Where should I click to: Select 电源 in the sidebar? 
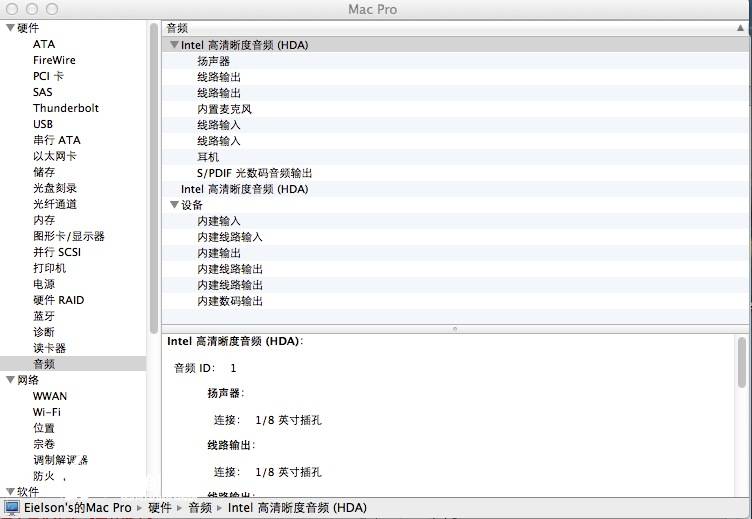44,284
